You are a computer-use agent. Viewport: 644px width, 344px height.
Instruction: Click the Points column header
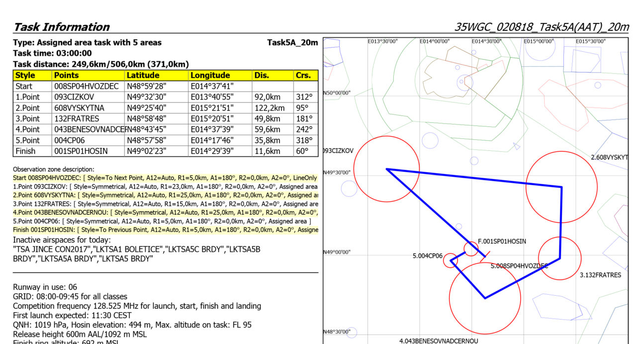click(x=66, y=75)
